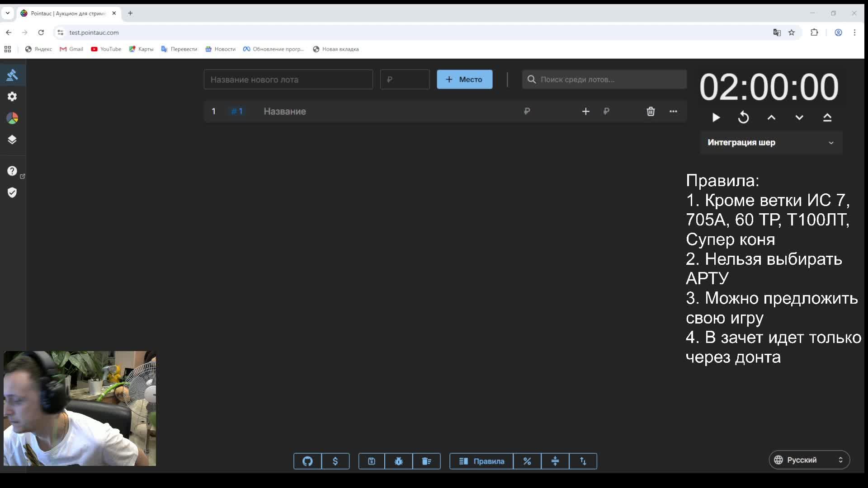Click the Место add lot button
This screenshot has width=868, height=488.
(464, 80)
